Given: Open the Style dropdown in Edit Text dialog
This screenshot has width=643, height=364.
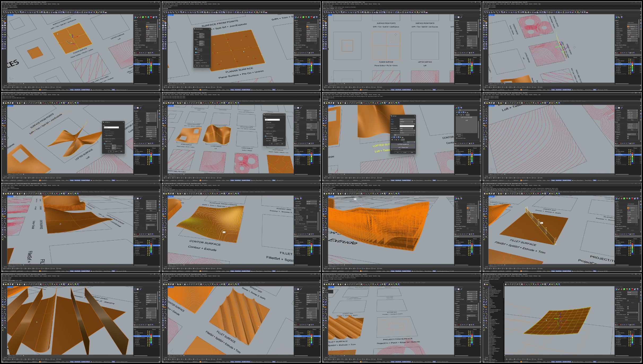Looking at the screenshot, I should 407,120.
